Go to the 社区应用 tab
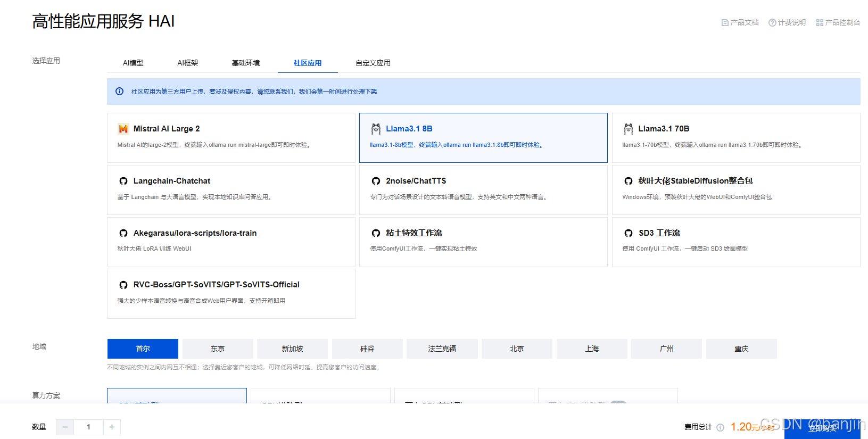 click(308, 63)
